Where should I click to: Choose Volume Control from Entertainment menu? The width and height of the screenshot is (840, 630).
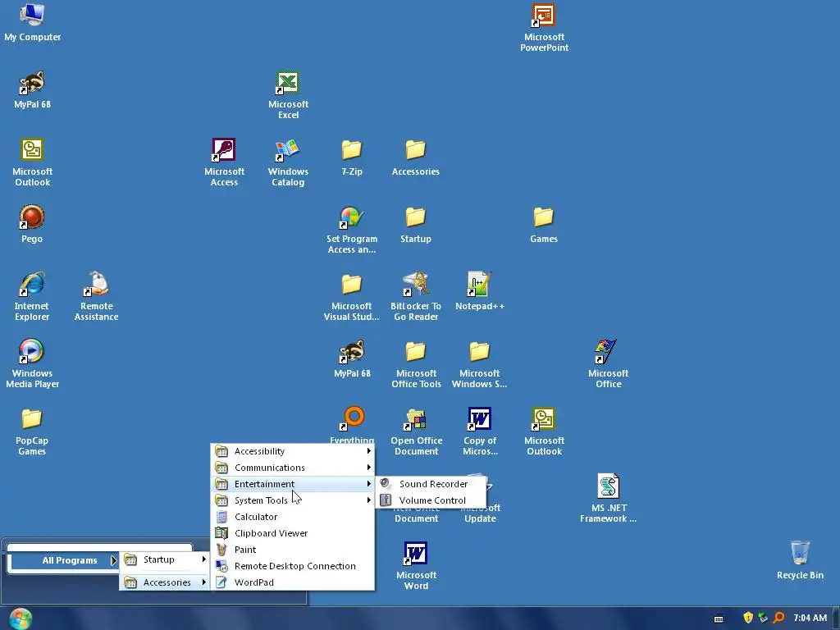(431, 500)
